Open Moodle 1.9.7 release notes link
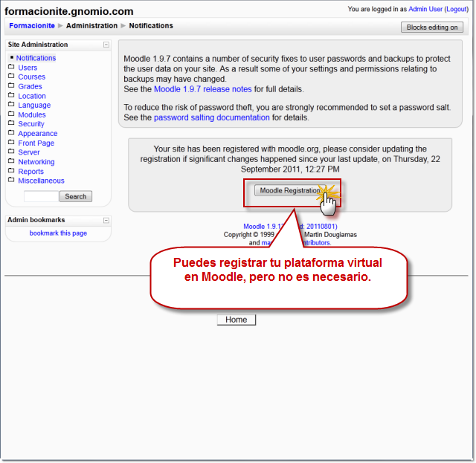 click(202, 89)
